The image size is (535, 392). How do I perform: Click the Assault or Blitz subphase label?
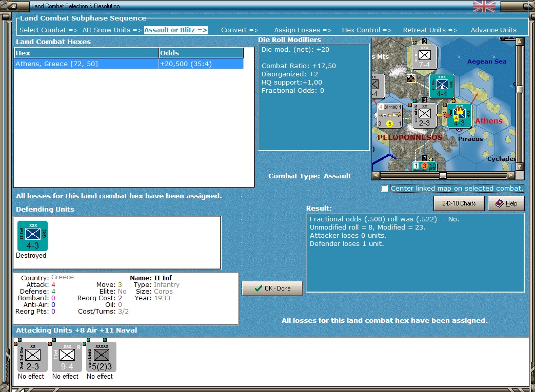coord(176,30)
